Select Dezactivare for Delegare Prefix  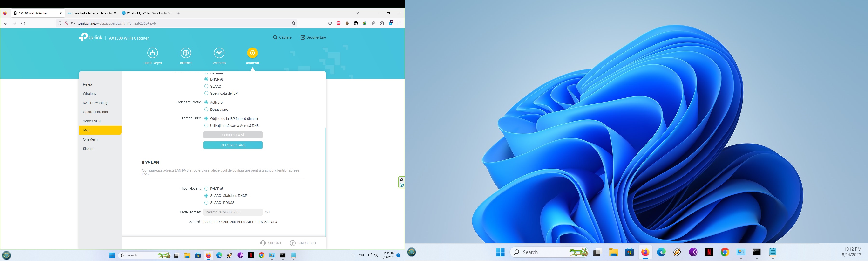(207, 110)
